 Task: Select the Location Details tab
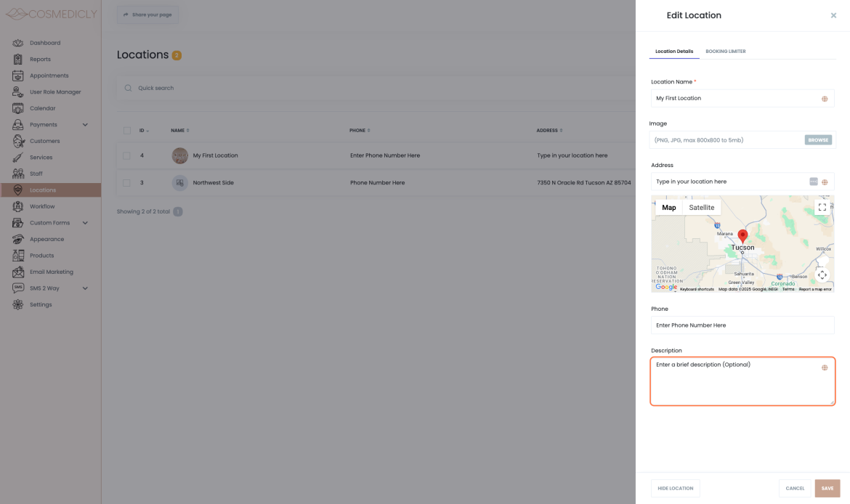pos(673,52)
